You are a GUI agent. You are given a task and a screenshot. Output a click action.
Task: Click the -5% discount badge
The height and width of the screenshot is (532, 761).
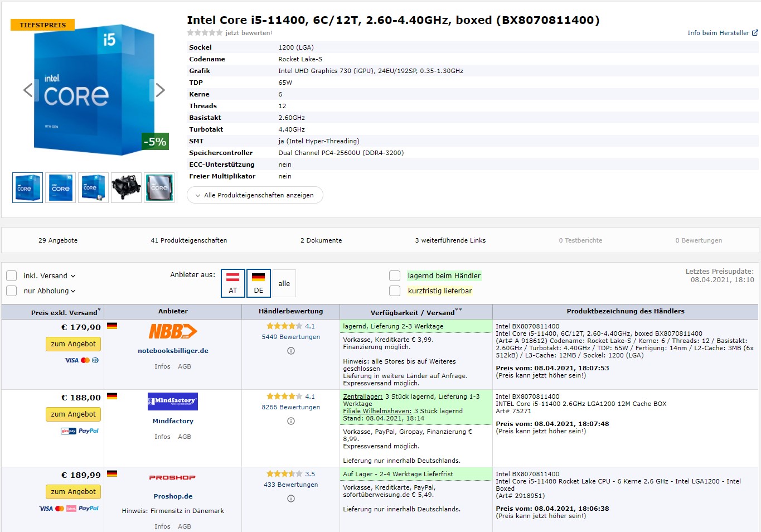(155, 142)
